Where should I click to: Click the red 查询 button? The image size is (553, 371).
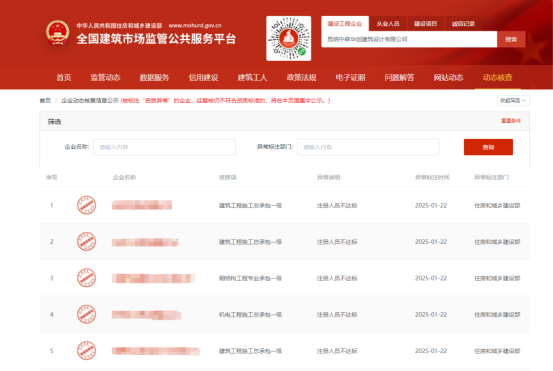488,147
